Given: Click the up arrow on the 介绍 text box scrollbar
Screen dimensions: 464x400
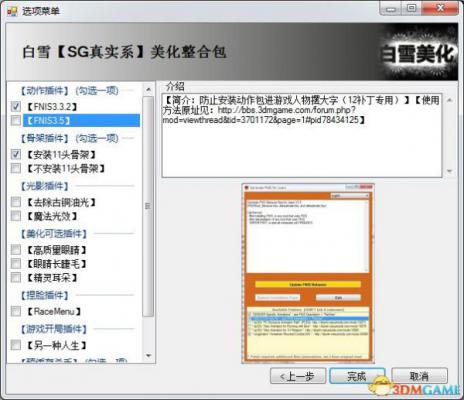Looking at the screenshot, I should tap(449, 100).
